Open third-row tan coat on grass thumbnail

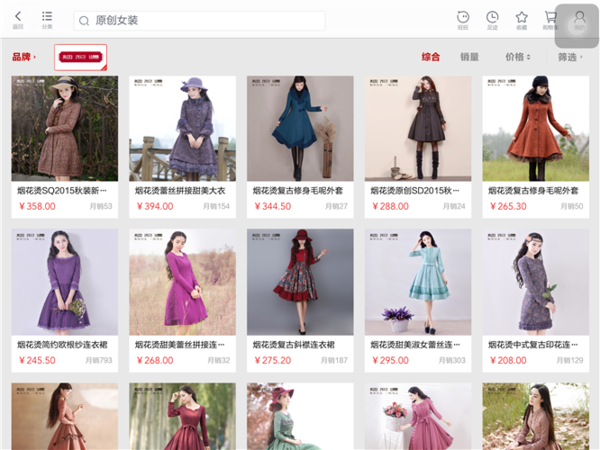(536, 416)
